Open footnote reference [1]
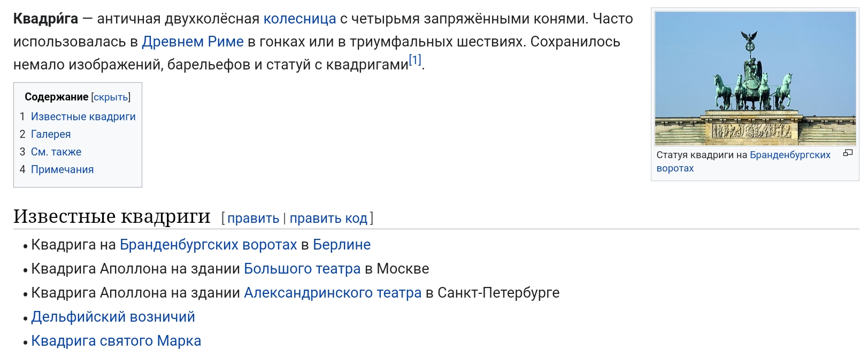The width and height of the screenshot is (868, 358). 415,60
